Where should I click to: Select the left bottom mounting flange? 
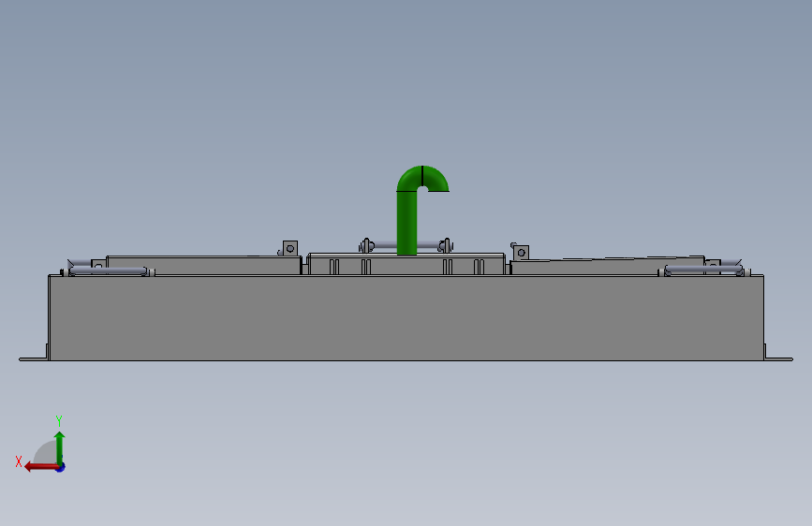click(34, 358)
